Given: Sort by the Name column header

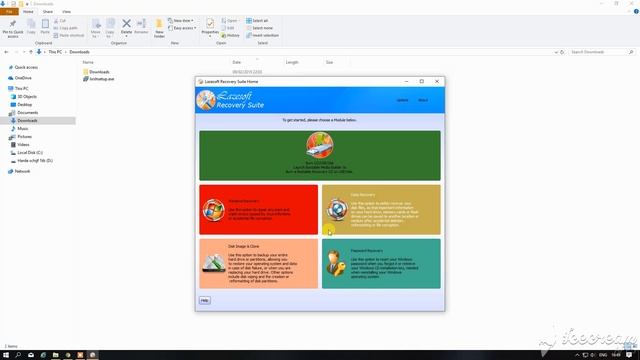Looking at the screenshot, I should coord(88,62).
